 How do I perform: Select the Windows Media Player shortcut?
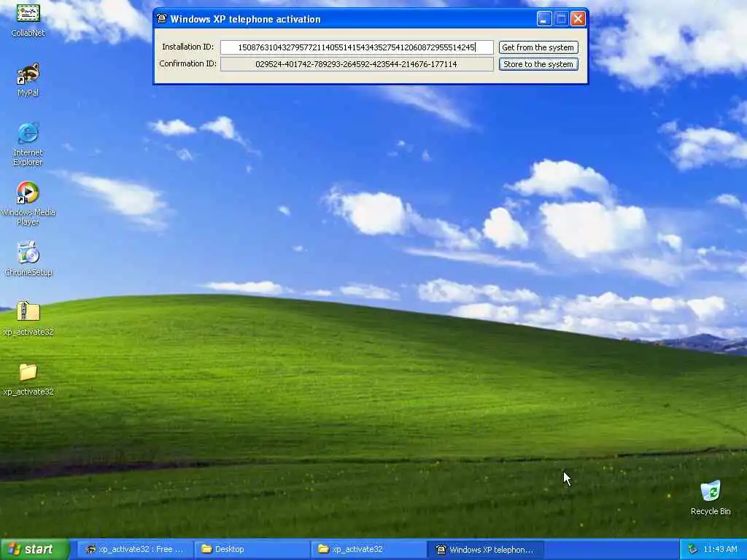coord(28,193)
